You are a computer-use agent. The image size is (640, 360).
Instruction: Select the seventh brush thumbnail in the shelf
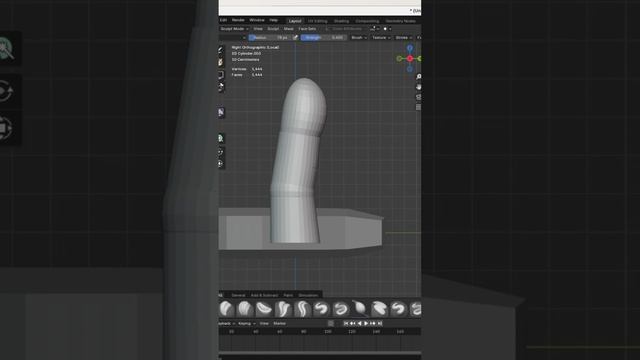[340, 309]
